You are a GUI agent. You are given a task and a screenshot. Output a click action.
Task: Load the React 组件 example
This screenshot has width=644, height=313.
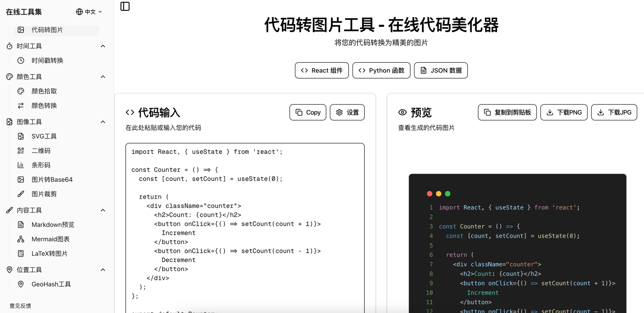(322, 70)
